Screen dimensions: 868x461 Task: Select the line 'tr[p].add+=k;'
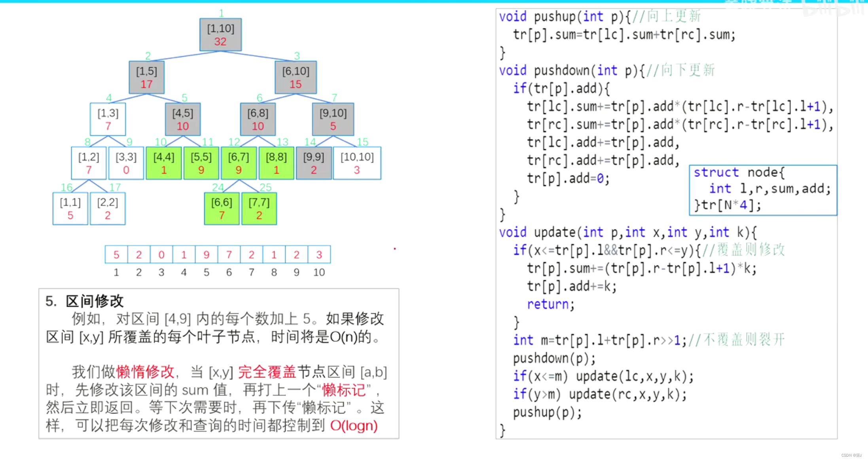click(572, 286)
